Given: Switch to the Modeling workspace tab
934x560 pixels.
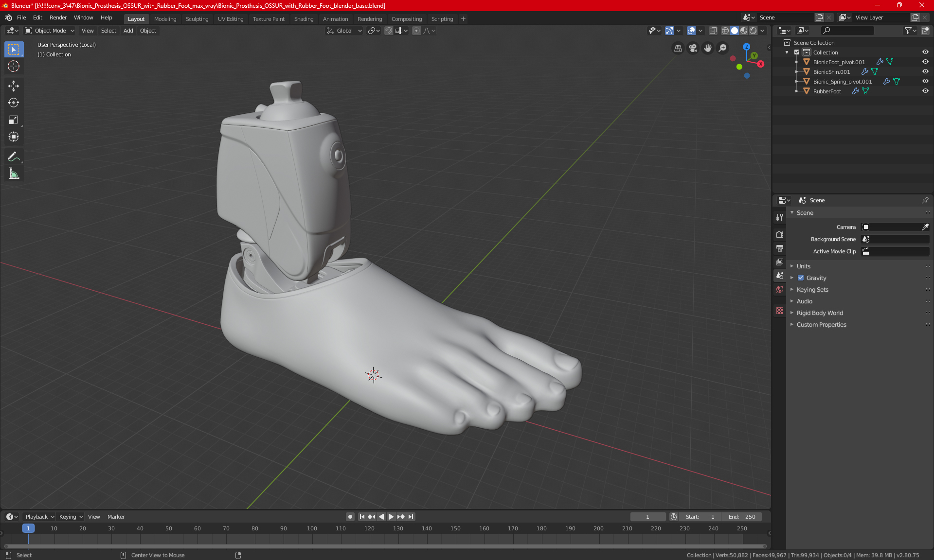Looking at the screenshot, I should point(165,19).
